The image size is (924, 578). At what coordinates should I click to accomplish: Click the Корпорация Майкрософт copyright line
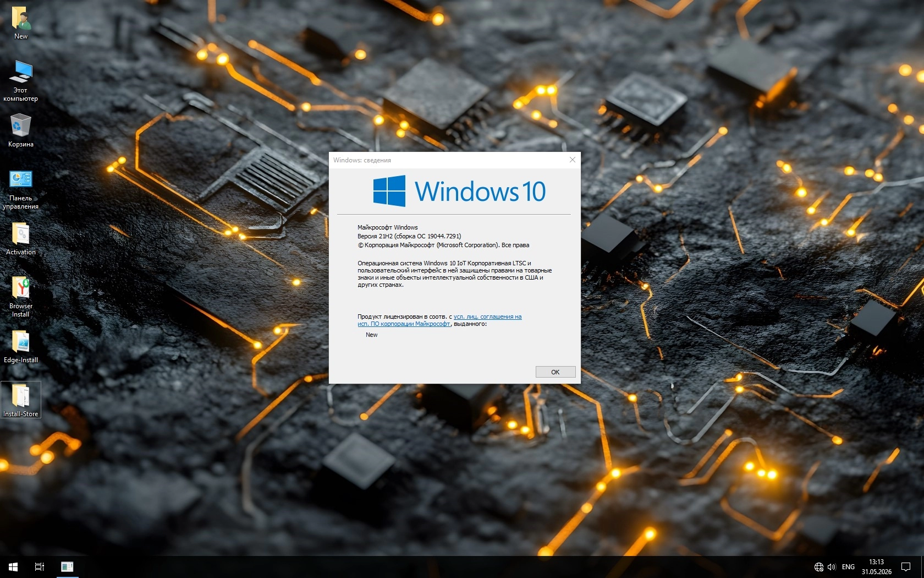tap(443, 245)
